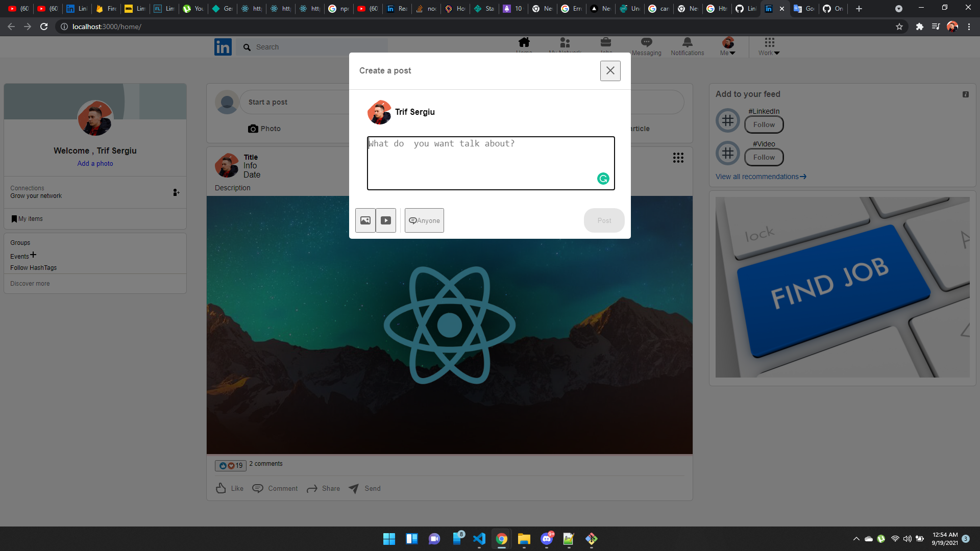Select the photo upload icon in the post modal
Screen dimensions: 980x551
[365, 220]
